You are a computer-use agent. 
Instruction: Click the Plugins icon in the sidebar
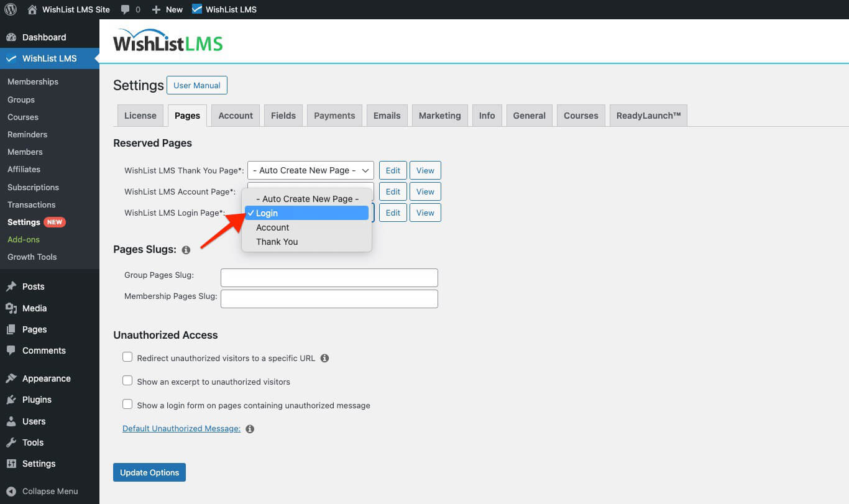13,400
